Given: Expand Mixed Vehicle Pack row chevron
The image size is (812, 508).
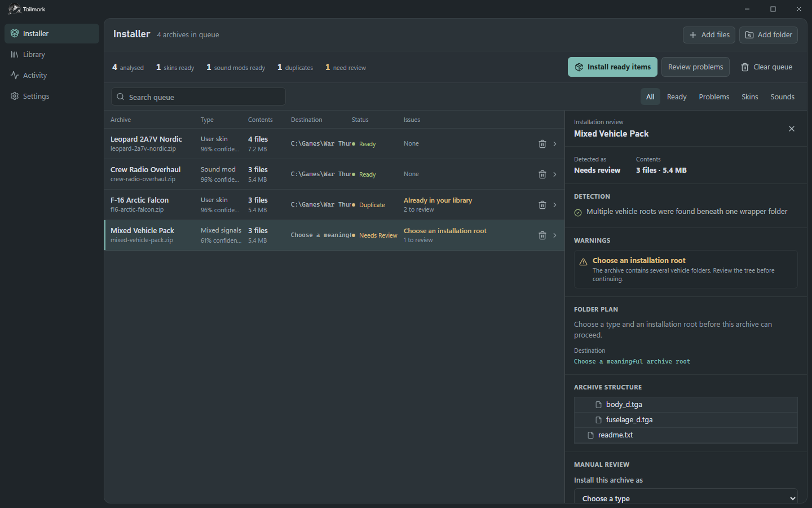Looking at the screenshot, I should point(555,235).
